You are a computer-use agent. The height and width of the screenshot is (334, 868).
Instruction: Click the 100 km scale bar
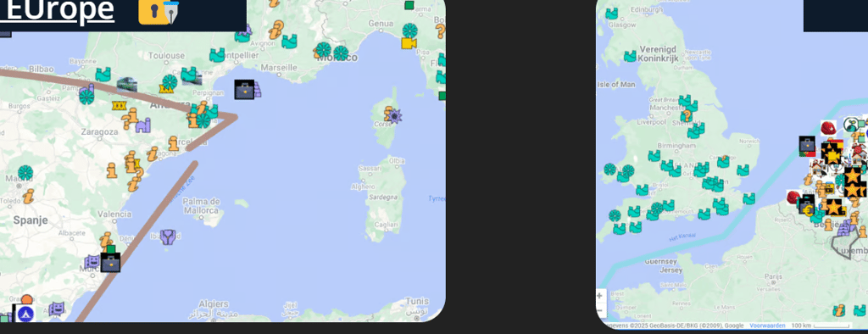[821, 326]
